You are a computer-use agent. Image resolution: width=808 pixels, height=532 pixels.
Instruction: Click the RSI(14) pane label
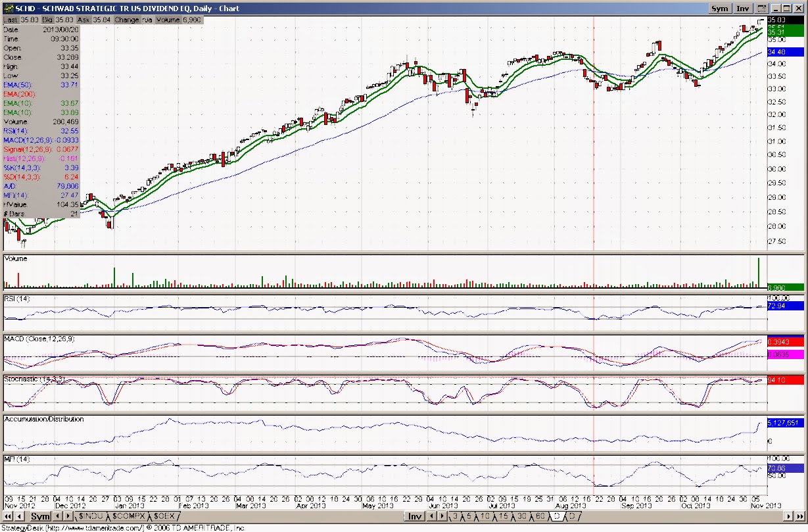17,299
